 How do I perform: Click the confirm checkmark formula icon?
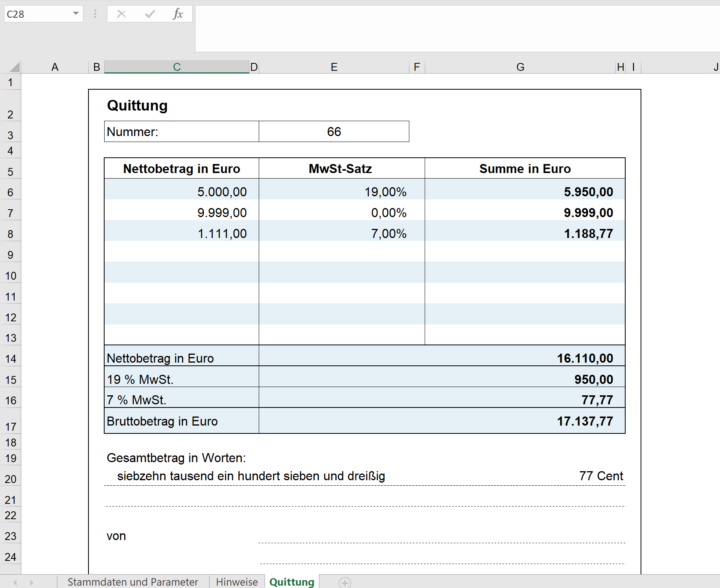(x=150, y=14)
